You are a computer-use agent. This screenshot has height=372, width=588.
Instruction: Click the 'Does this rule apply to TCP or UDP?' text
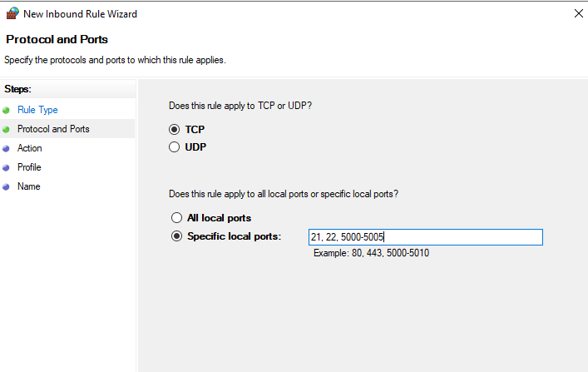240,106
